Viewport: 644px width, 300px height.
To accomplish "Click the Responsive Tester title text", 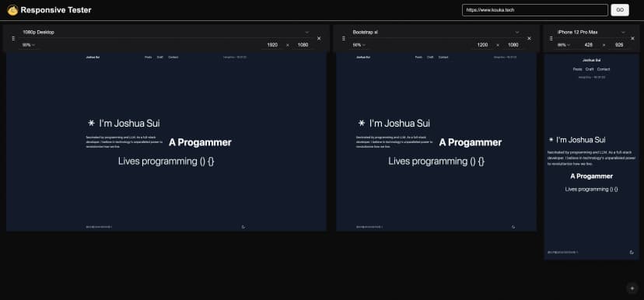I will (56, 10).
